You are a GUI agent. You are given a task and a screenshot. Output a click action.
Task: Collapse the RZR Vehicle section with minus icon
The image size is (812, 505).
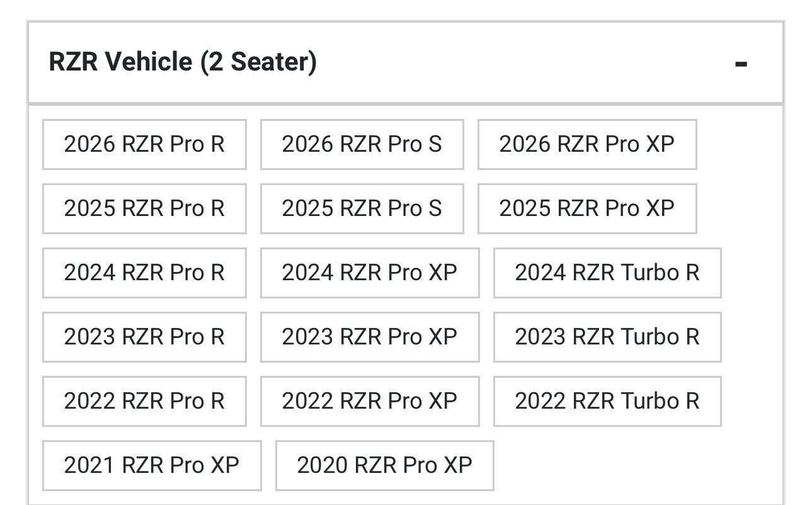[741, 64]
